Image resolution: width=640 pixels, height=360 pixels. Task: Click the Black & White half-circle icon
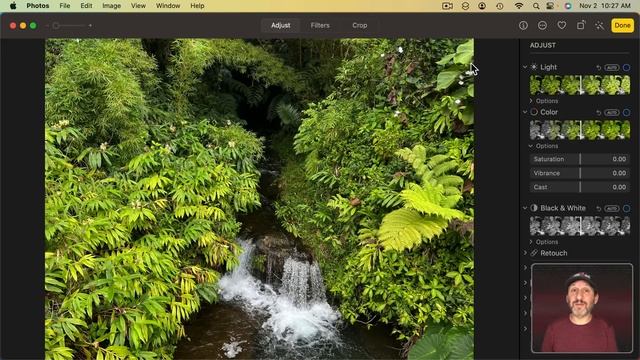534,208
